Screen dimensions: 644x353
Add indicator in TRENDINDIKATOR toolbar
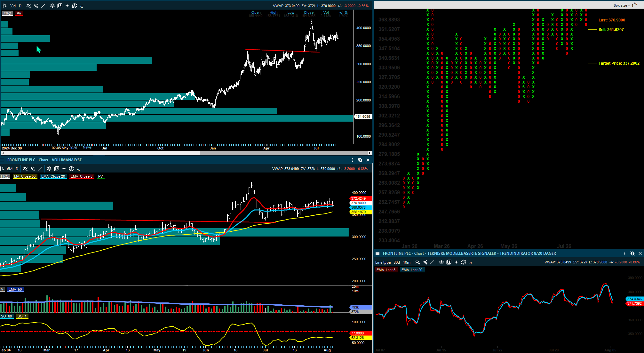tap(417, 262)
